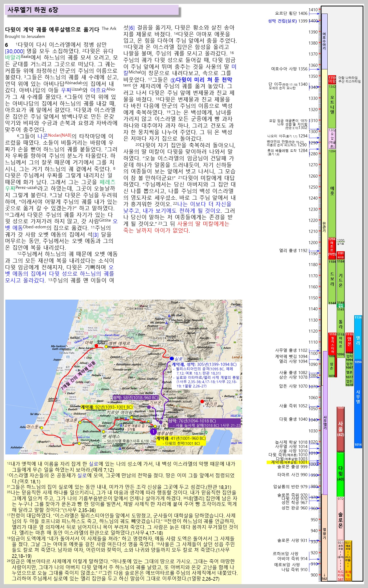The image size is (368, 588).
Task: Click the yellow 아스돗 marker on the map
Action: click(41, 428)
